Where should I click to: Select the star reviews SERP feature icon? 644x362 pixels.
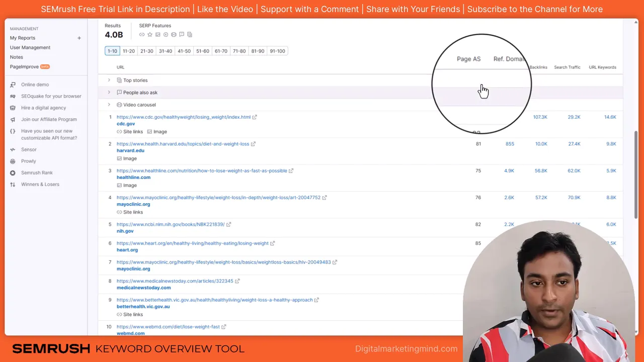pyautogui.click(x=149, y=34)
